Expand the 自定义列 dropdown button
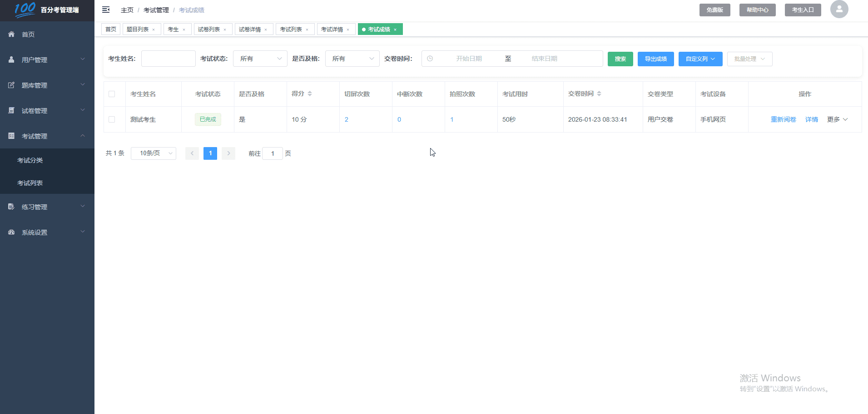The width and height of the screenshot is (868, 414). coord(700,59)
